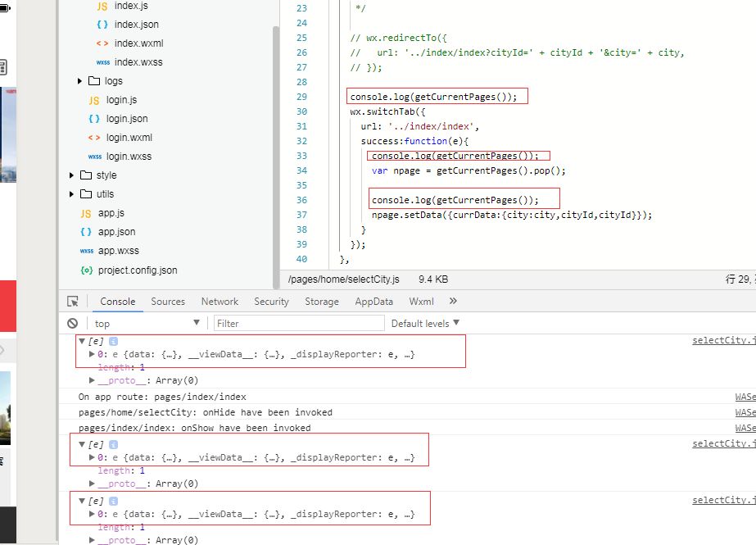Screen dimensions: 756x545
Task: Open project.config.json in file tree
Action: (138, 270)
